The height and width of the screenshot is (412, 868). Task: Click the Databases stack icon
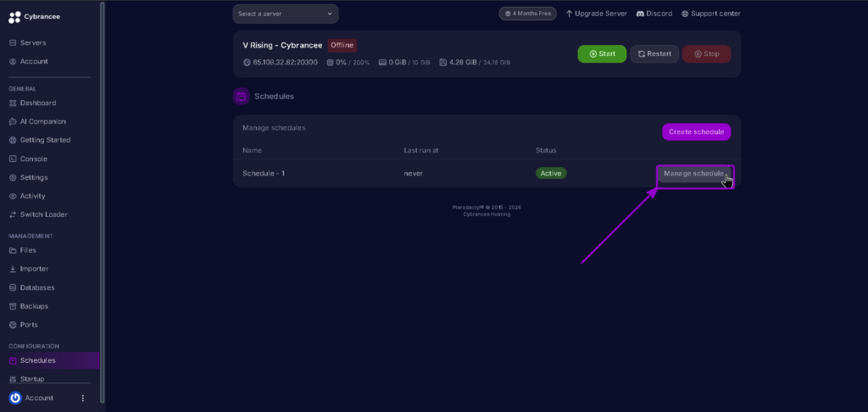coord(13,288)
